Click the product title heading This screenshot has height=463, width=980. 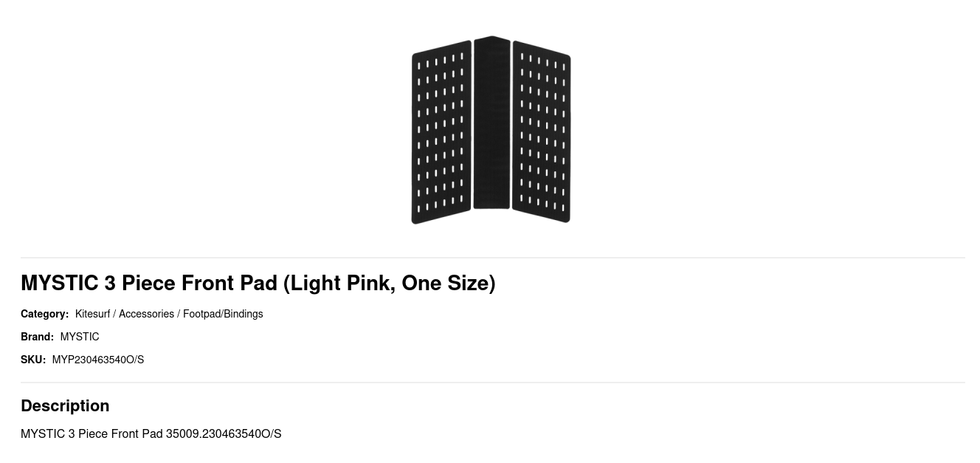click(x=258, y=283)
